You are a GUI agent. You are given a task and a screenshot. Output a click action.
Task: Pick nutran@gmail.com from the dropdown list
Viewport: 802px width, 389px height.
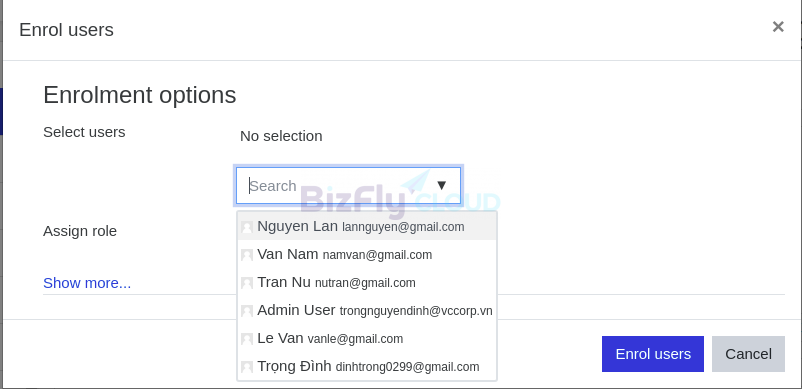[367, 283]
